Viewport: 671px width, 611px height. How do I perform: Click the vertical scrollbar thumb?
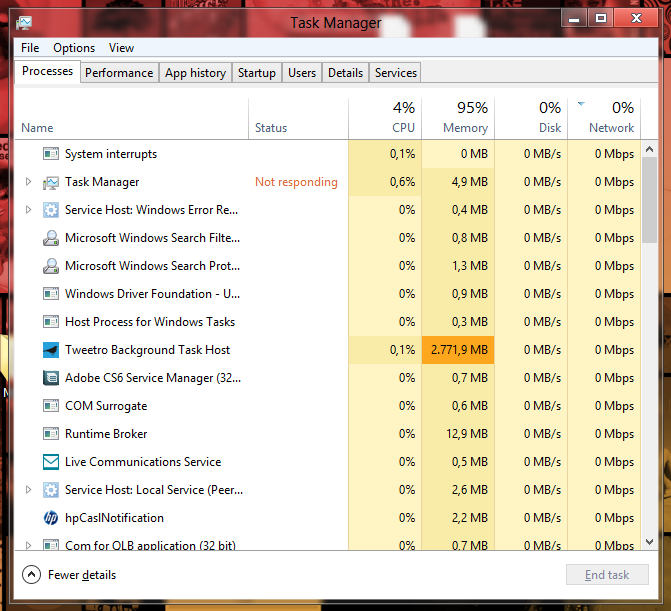pyautogui.click(x=650, y=200)
